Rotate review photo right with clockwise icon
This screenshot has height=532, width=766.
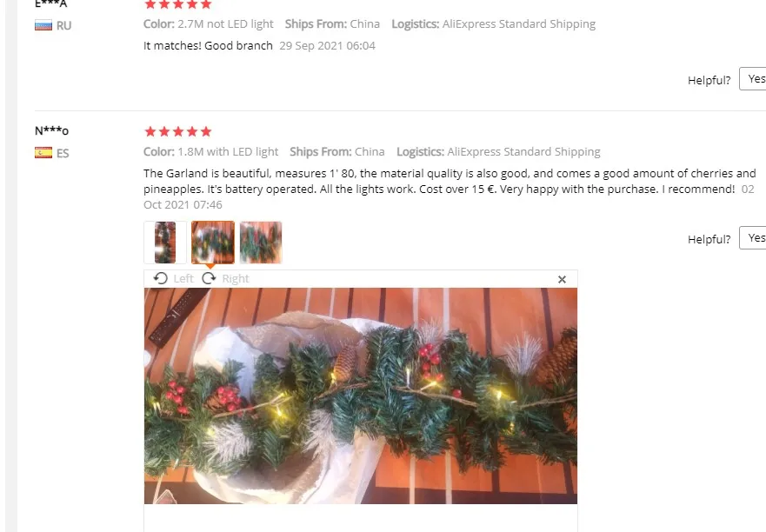[209, 278]
